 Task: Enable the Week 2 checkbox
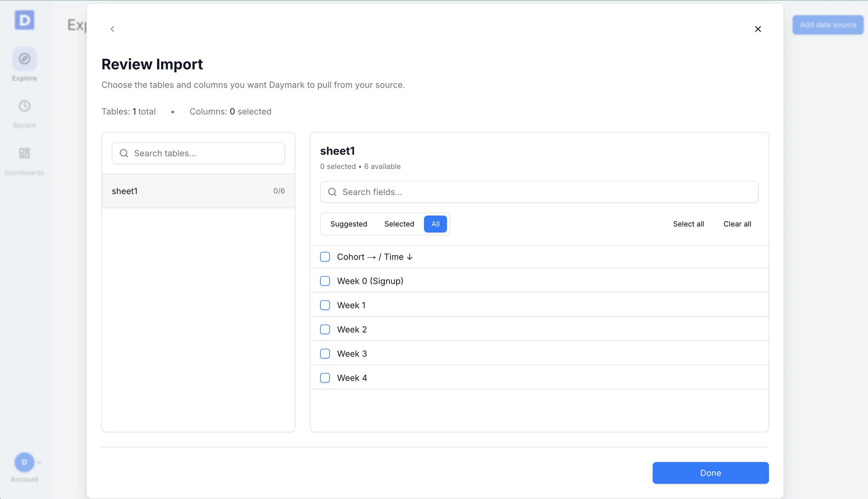(x=325, y=329)
